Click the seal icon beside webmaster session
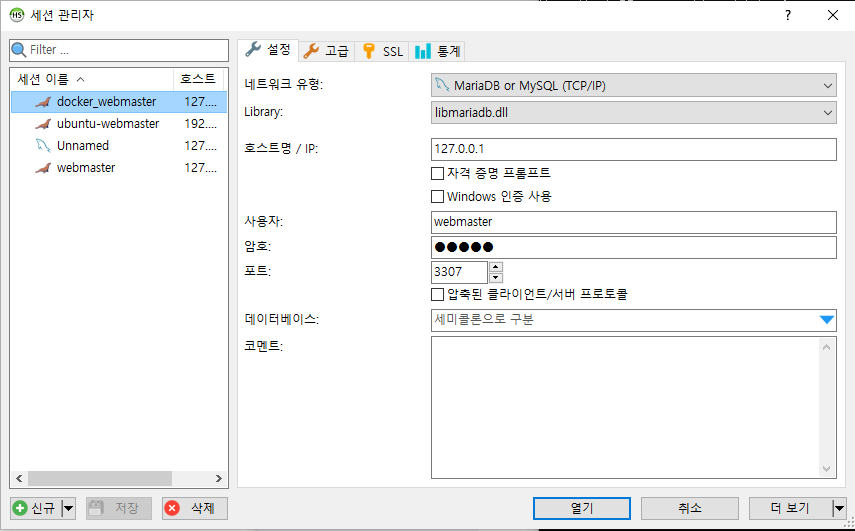This screenshot has width=855, height=531. pyautogui.click(x=43, y=167)
